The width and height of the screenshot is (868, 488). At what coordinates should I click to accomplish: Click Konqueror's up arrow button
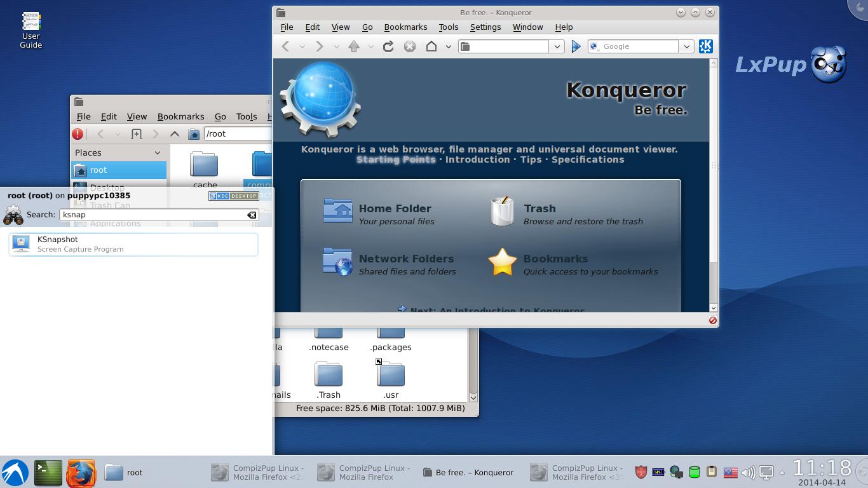coord(354,46)
